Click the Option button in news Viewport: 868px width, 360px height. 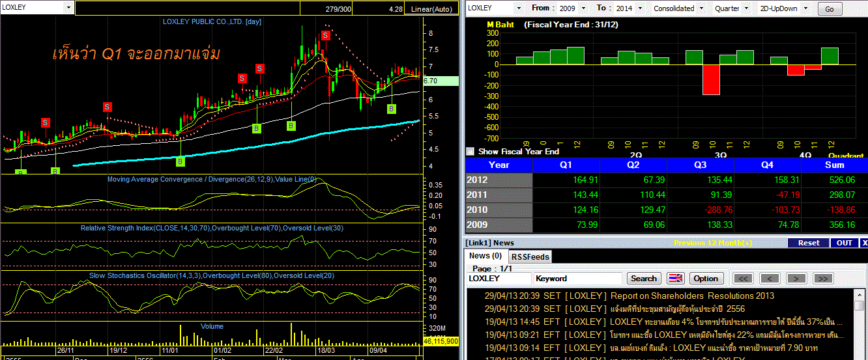point(706,278)
